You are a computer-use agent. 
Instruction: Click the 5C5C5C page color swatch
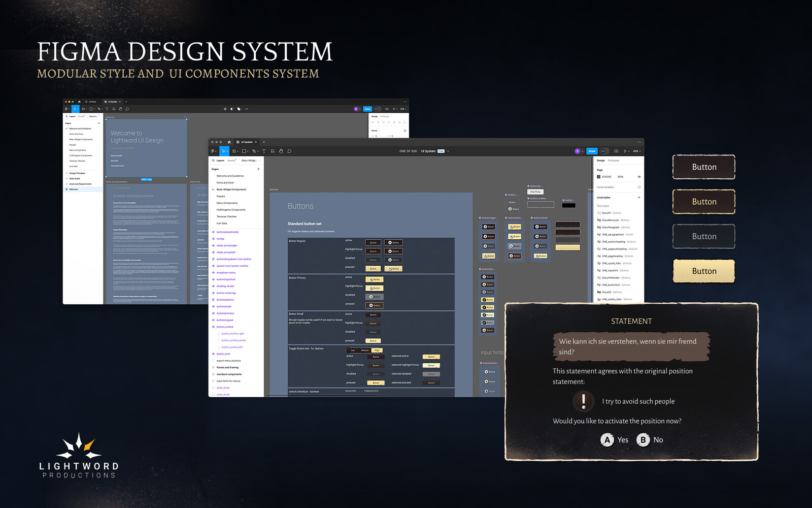599,177
